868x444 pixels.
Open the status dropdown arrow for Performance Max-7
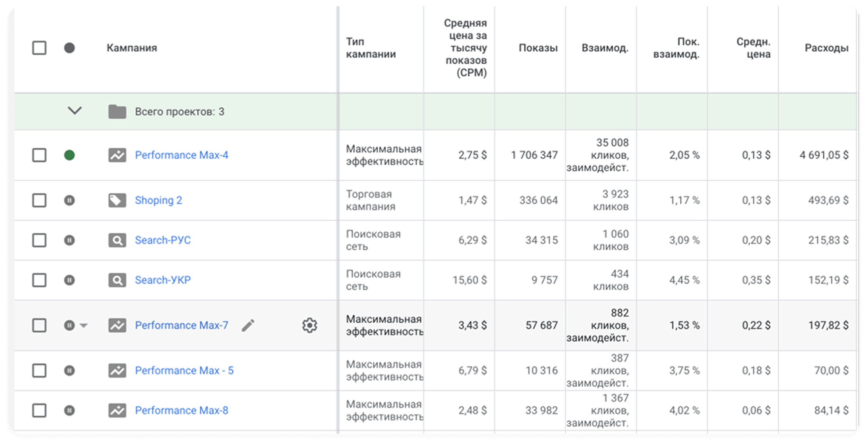[x=83, y=325]
